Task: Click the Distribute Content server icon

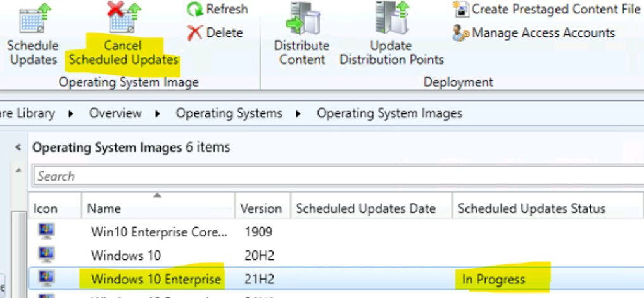Action: pos(303,19)
